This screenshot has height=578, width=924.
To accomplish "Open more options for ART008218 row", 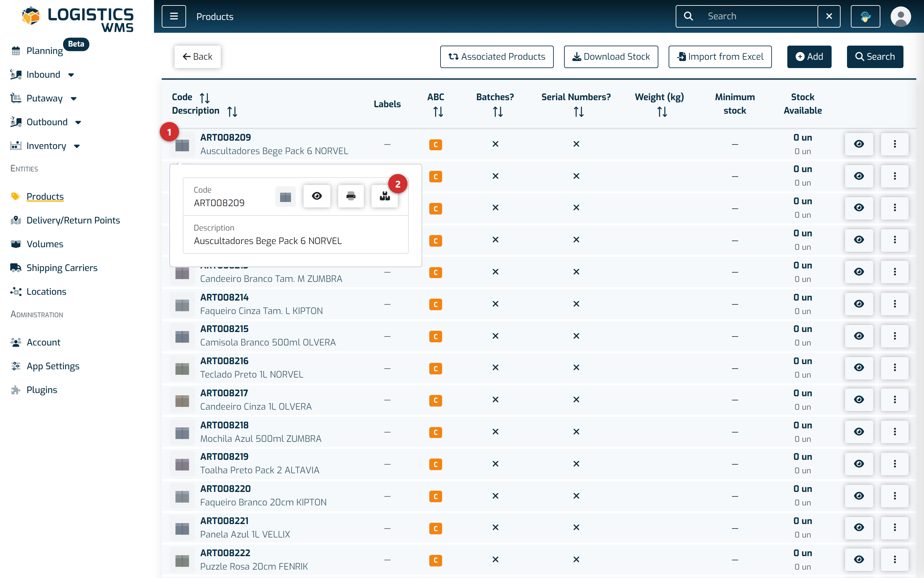I will click(894, 432).
